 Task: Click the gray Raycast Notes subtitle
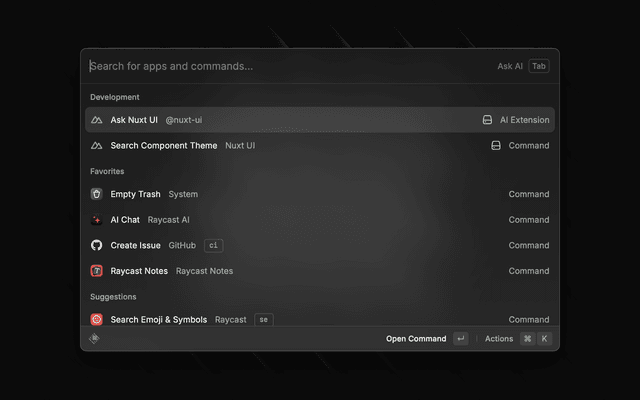coord(204,271)
